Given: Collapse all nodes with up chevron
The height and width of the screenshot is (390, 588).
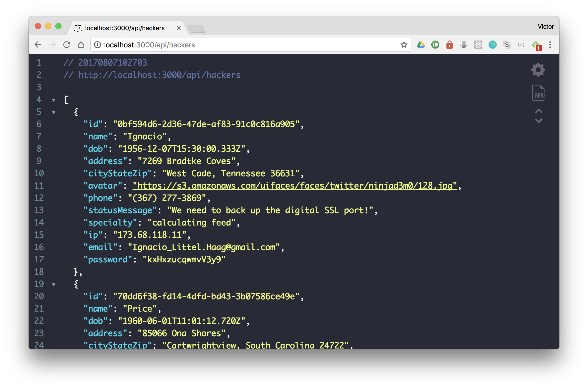Looking at the screenshot, I should click(539, 111).
